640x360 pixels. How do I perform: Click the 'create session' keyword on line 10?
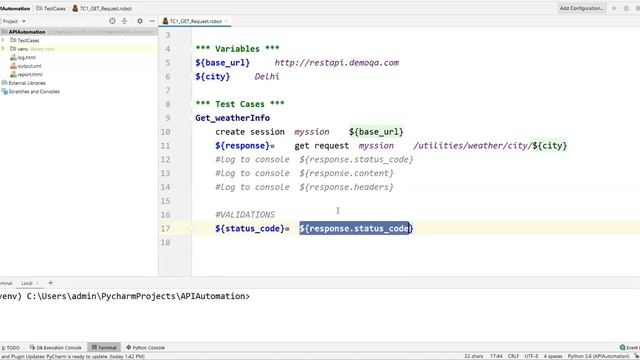click(x=250, y=132)
